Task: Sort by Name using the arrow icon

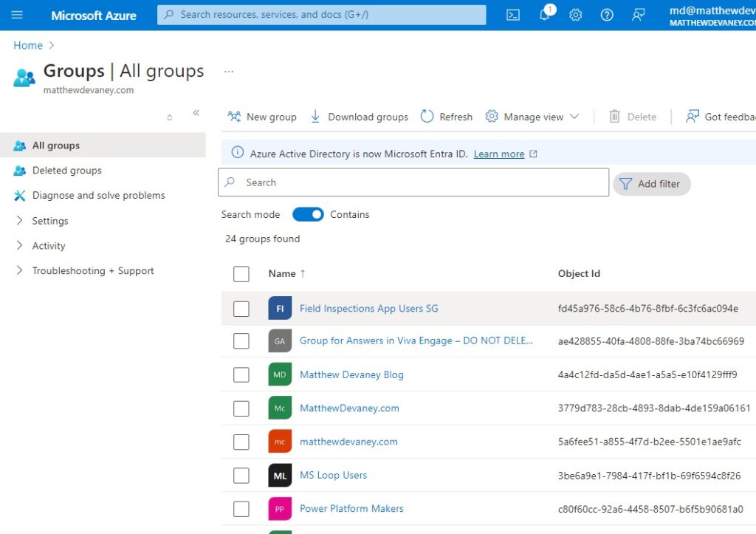Action: (x=303, y=273)
